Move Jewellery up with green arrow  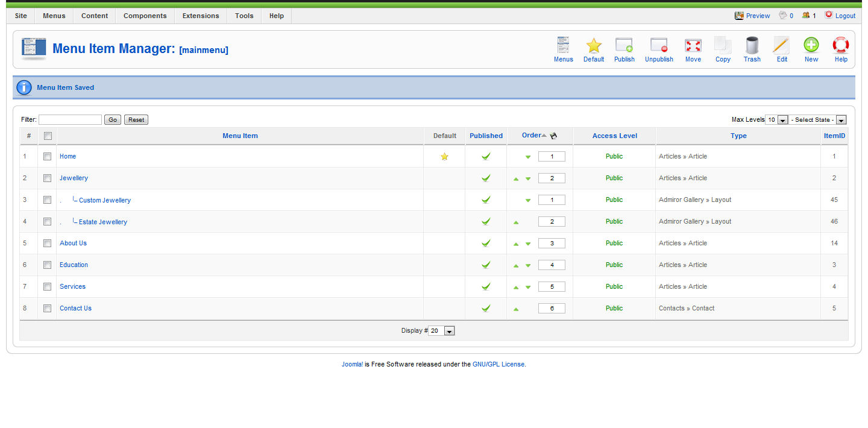(x=516, y=178)
